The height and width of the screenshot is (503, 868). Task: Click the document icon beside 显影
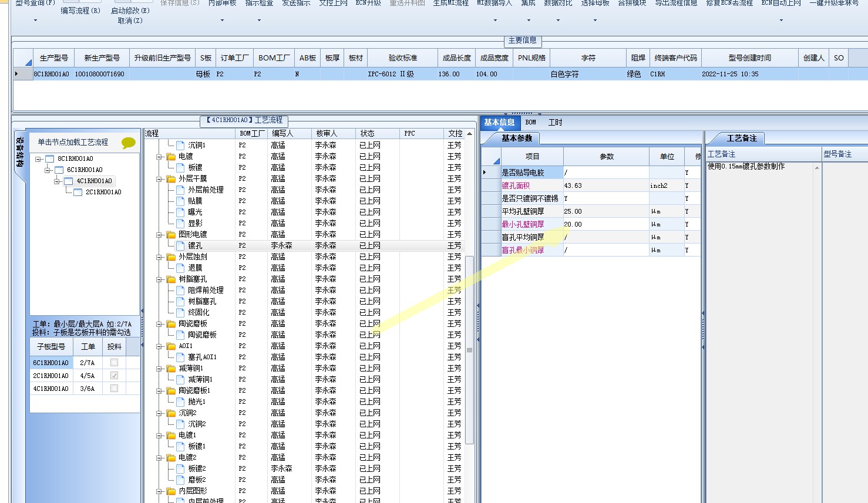tap(180, 223)
